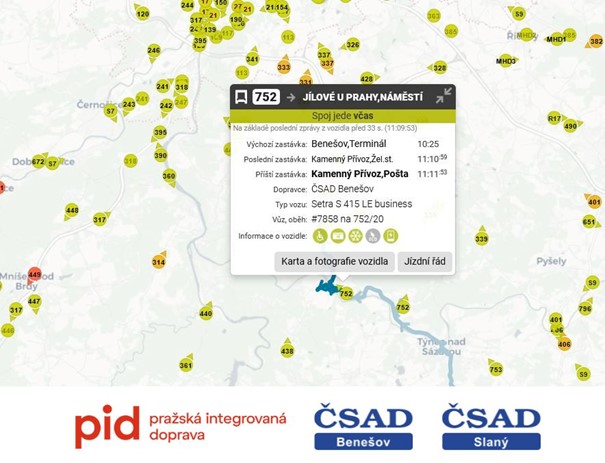Click the ČSAD Slaný logo

pyautogui.click(x=491, y=427)
